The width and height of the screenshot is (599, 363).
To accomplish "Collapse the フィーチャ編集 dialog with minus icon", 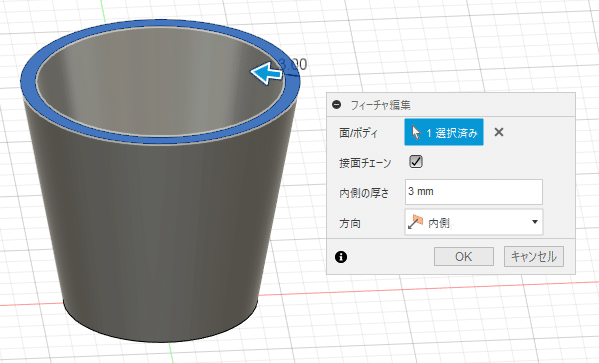I will click(337, 105).
